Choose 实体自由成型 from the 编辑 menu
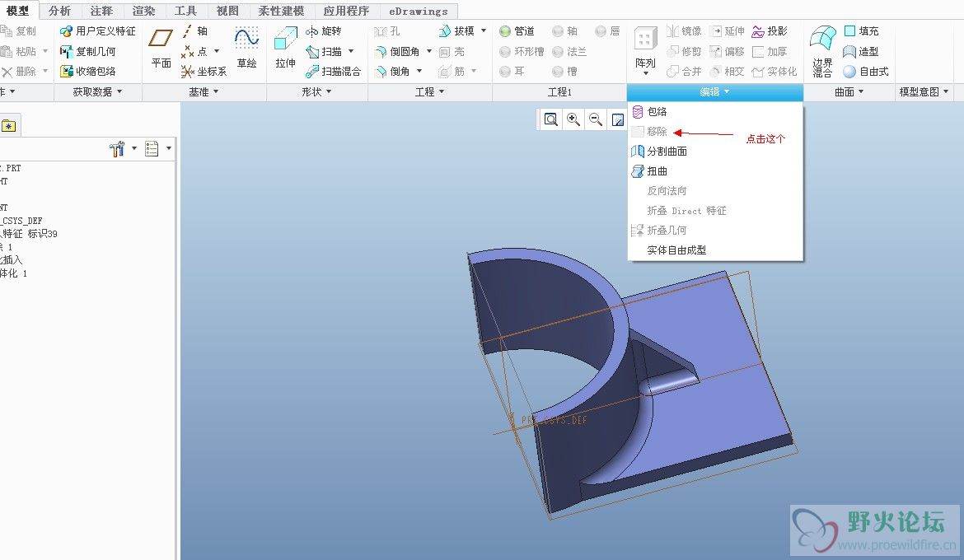The height and width of the screenshot is (560, 964). pos(715,250)
